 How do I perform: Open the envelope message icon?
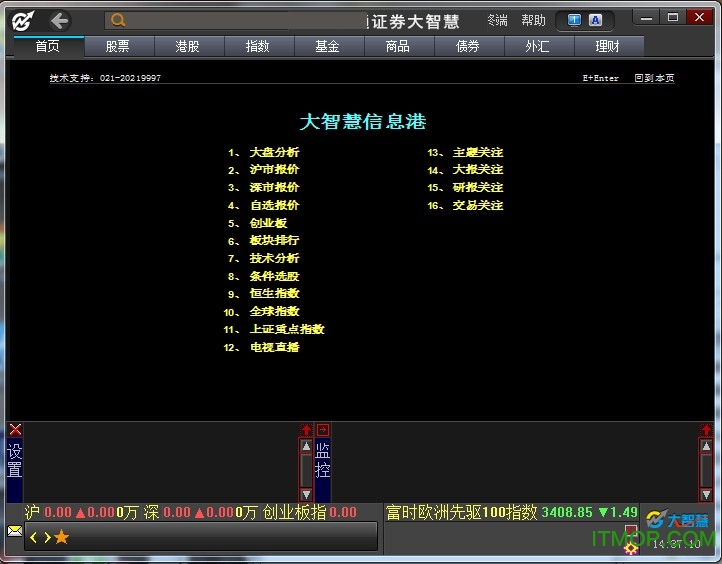click(x=15, y=531)
